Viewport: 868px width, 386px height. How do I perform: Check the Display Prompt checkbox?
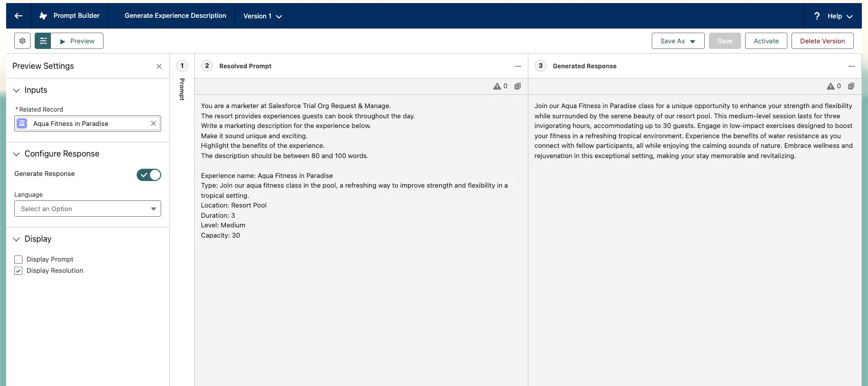(x=18, y=260)
